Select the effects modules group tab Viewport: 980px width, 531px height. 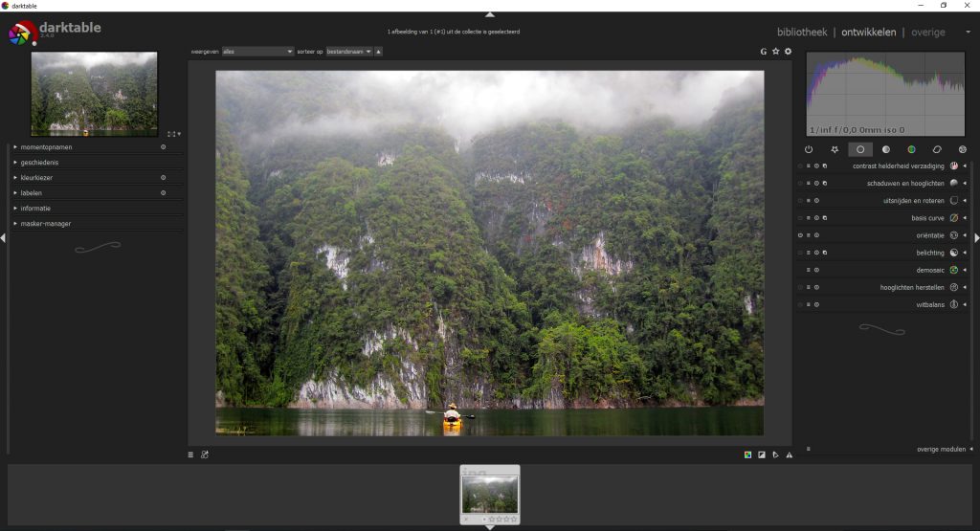(x=963, y=149)
